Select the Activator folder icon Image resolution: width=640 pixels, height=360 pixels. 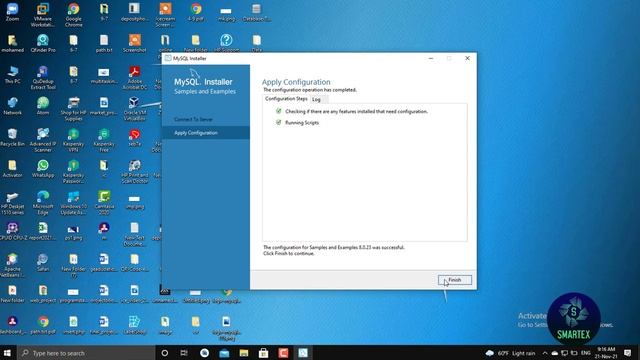[x=12, y=169]
